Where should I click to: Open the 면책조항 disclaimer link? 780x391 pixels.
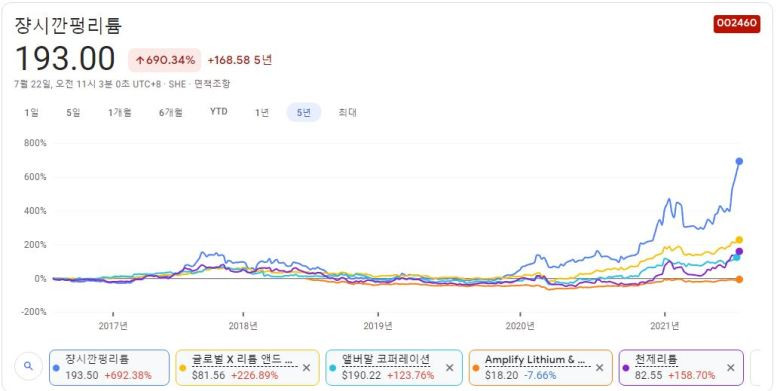[x=212, y=84]
